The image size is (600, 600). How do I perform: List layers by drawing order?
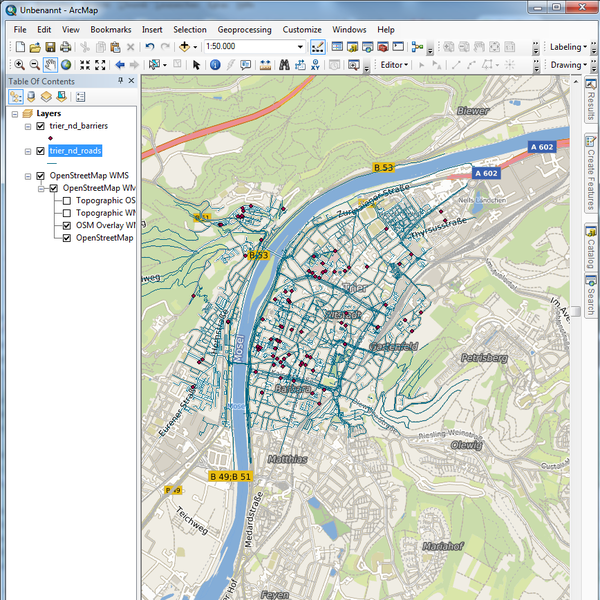pyautogui.click(x=16, y=96)
